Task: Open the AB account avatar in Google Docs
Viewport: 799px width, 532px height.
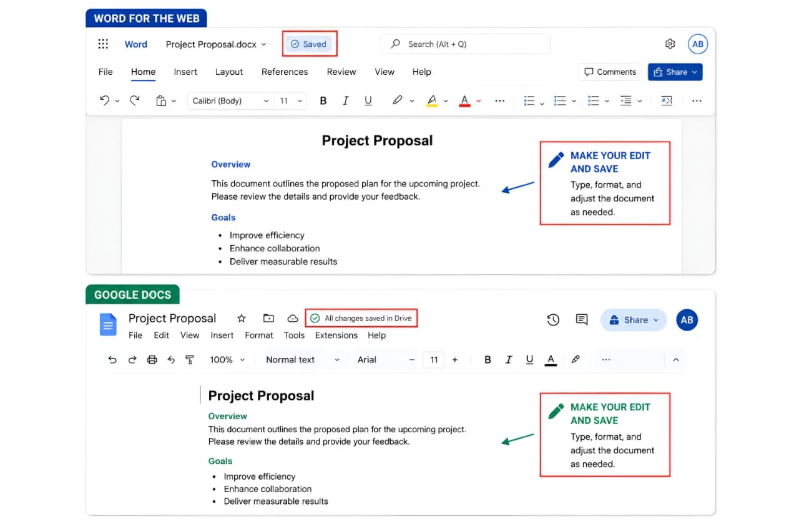Action: pyautogui.click(x=687, y=320)
